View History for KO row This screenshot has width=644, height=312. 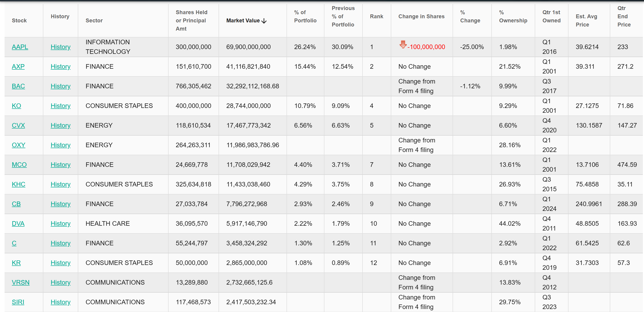tap(60, 106)
